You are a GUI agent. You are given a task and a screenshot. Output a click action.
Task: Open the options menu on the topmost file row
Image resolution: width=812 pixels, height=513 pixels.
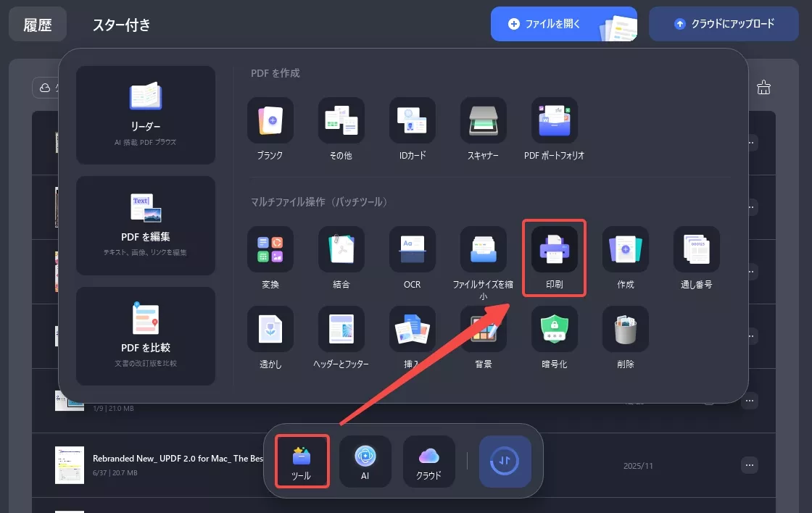coord(750,142)
